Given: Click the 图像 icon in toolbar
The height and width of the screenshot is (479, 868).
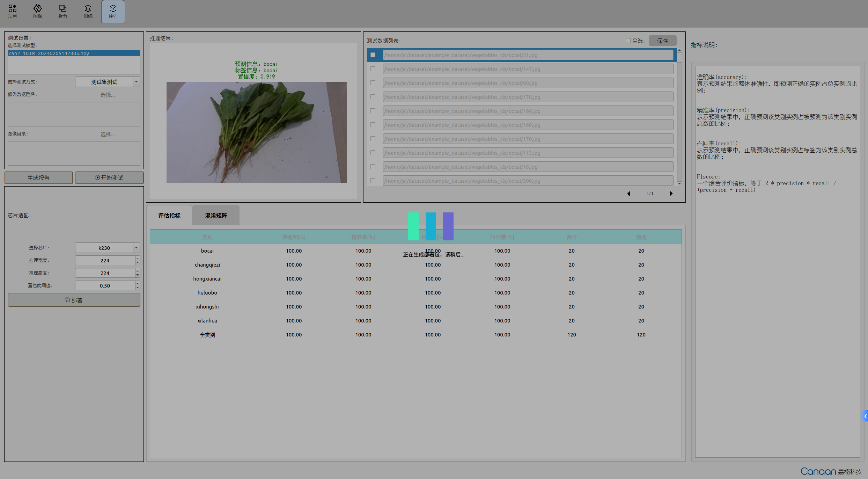Looking at the screenshot, I should click(x=37, y=10).
